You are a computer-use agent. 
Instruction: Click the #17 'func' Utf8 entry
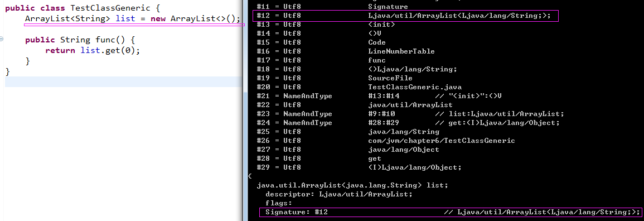point(321,60)
